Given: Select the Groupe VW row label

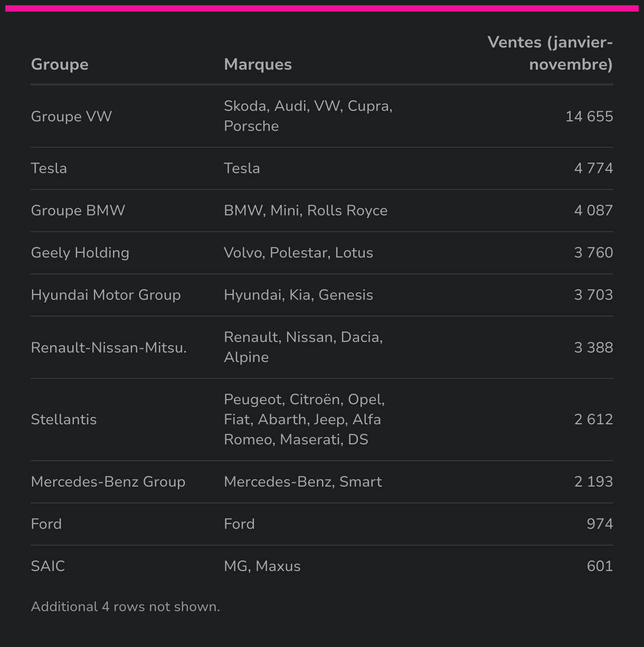Looking at the screenshot, I should pyautogui.click(x=71, y=116).
